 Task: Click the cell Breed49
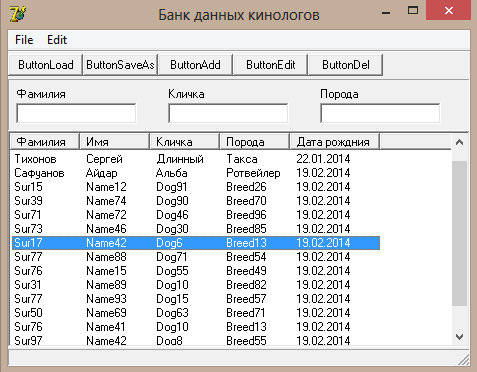(x=246, y=271)
